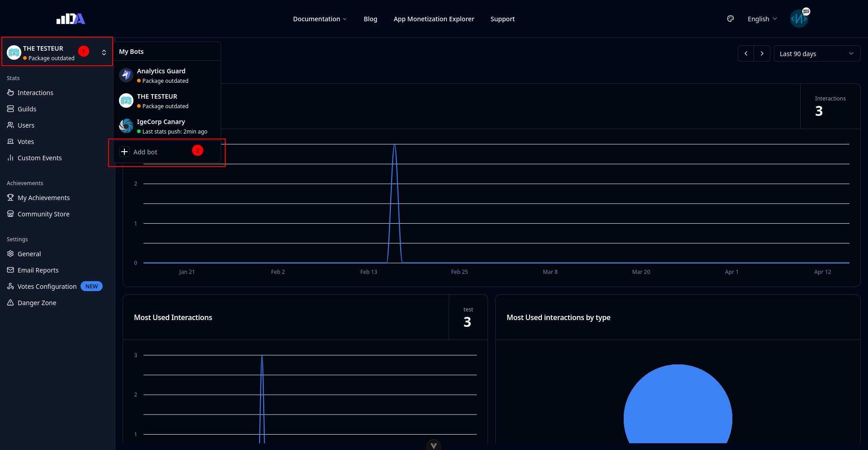Click the Danger Zone warning icon
Image resolution: width=868 pixels, height=450 pixels.
(10, 302)
